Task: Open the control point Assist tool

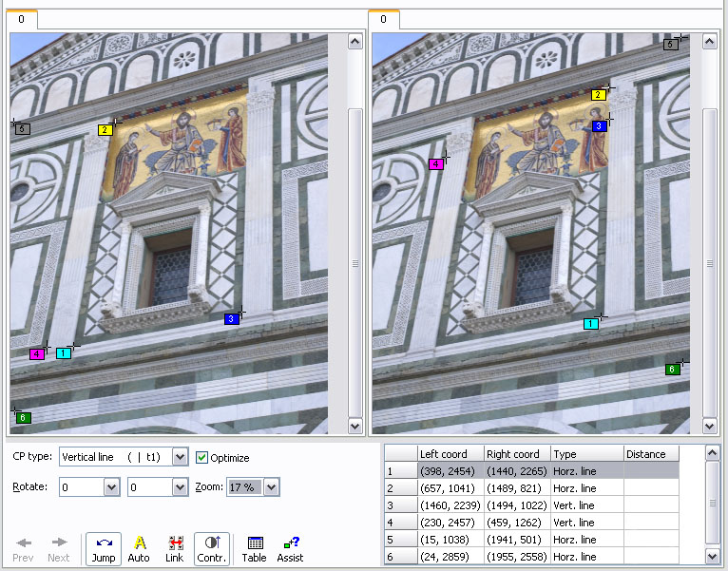Action: click(290, 549)
